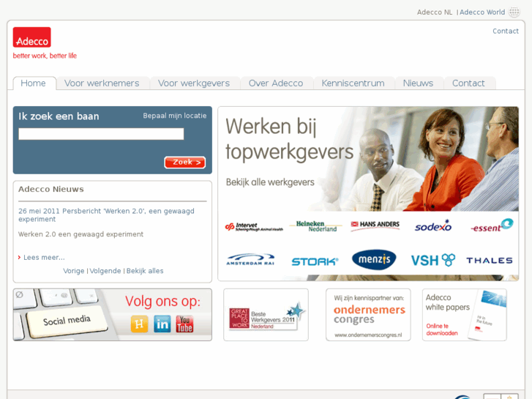Click Lees meer link
This screenshot has width=532, height=399.
click(x=44, y=258)
